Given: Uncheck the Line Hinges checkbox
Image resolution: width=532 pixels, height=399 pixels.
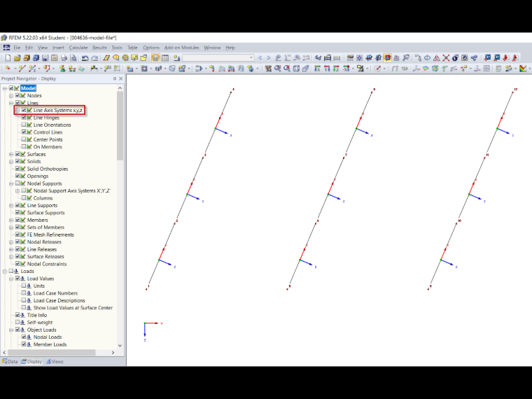Looking at the screenshot, I should pos(24,118).
